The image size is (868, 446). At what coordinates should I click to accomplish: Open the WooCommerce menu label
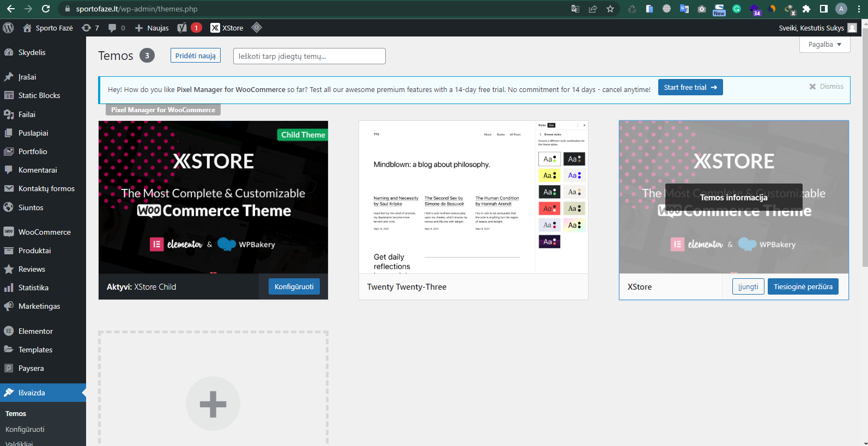click(45, 232)
